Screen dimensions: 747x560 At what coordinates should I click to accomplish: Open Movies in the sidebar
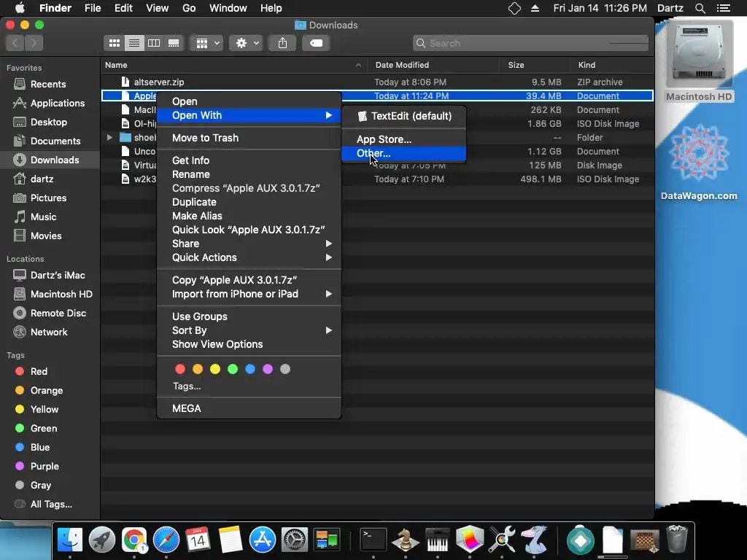coord(46,236)
